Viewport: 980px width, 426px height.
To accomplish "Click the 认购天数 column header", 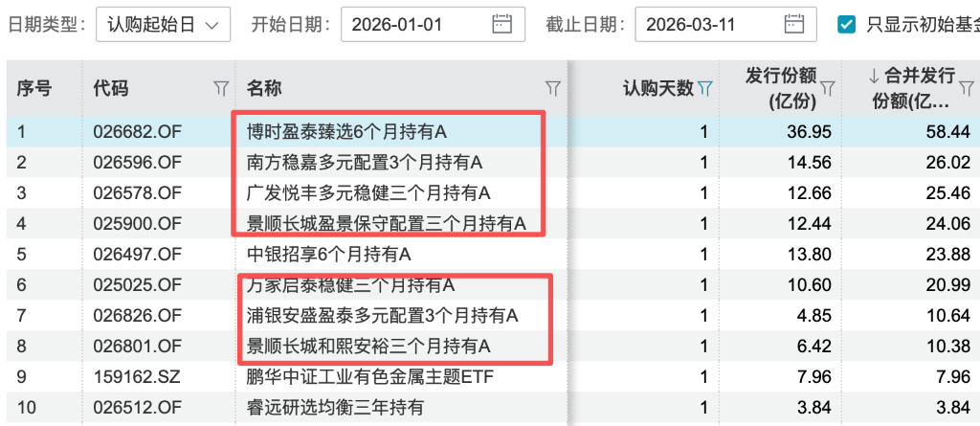I will [658, 88].
